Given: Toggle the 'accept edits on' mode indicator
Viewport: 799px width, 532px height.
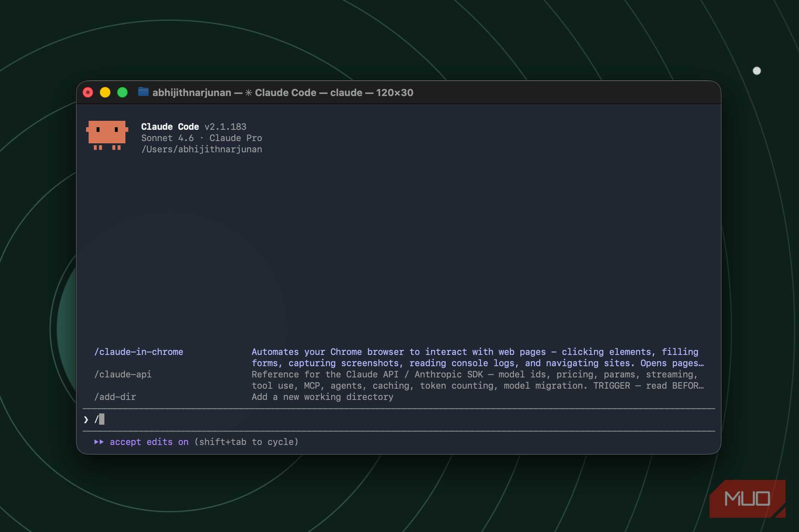Looking at the screenshot, I should [x=149, y=442].
